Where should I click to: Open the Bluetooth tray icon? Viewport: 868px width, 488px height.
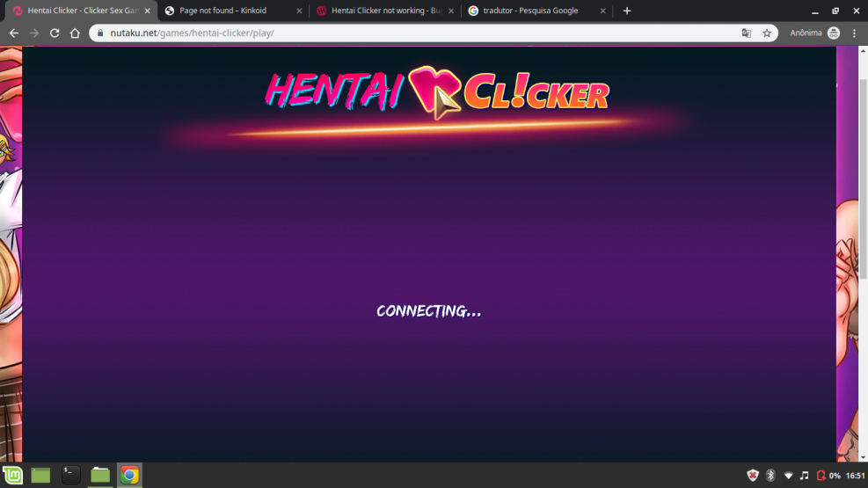coord(770,476)
